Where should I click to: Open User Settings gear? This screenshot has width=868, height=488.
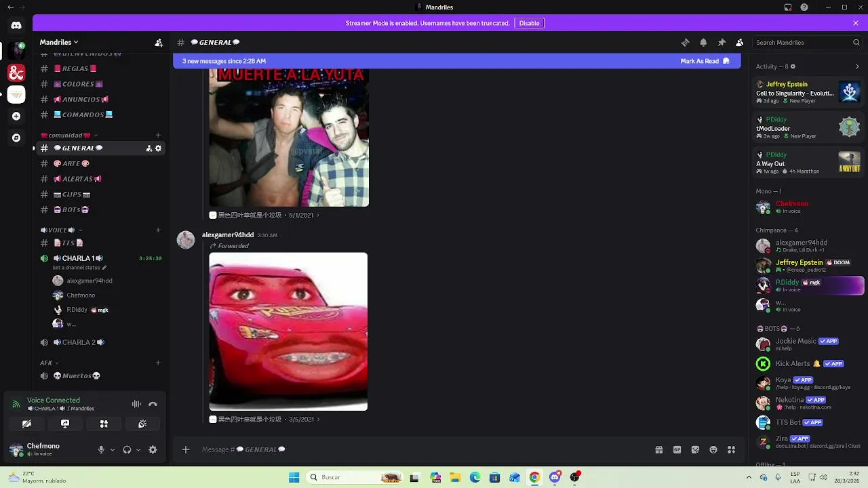[153, 449]
